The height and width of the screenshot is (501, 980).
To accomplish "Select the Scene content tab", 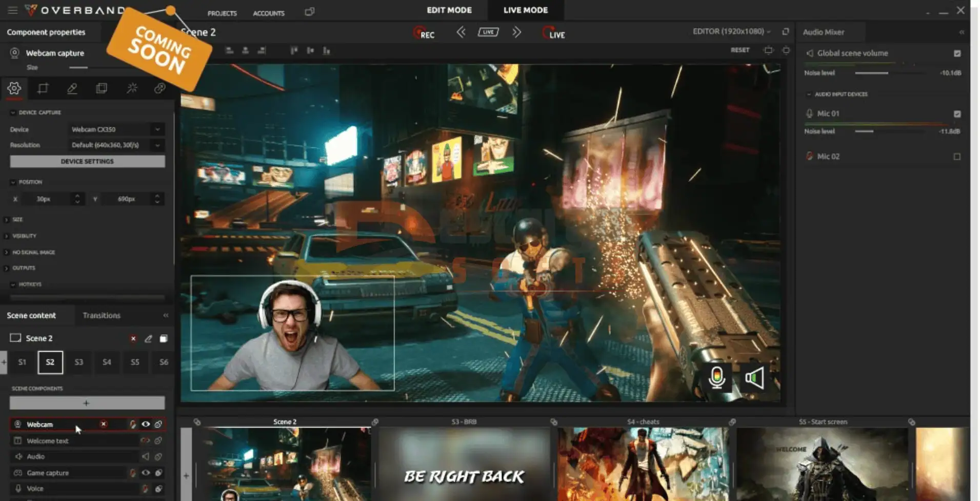I will 31,315.
